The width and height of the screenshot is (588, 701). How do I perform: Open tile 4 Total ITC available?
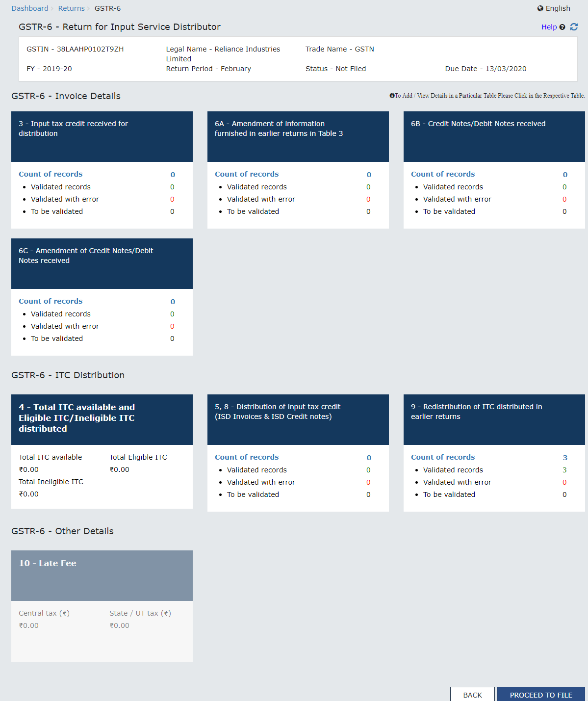click(102, 419)
